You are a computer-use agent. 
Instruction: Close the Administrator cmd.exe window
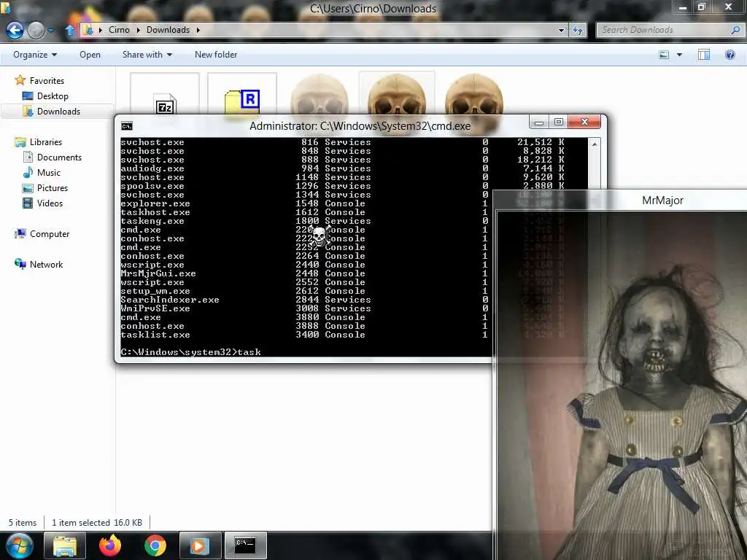[584, 122]
